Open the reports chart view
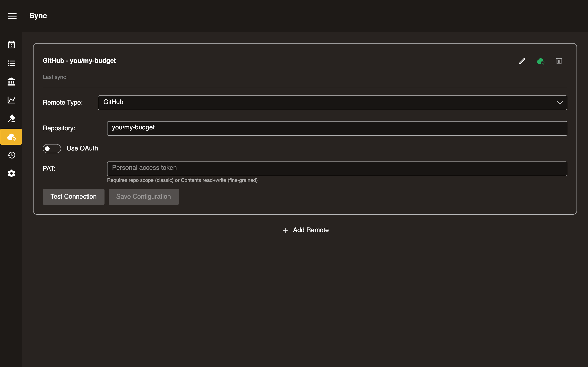 point(11,100)
